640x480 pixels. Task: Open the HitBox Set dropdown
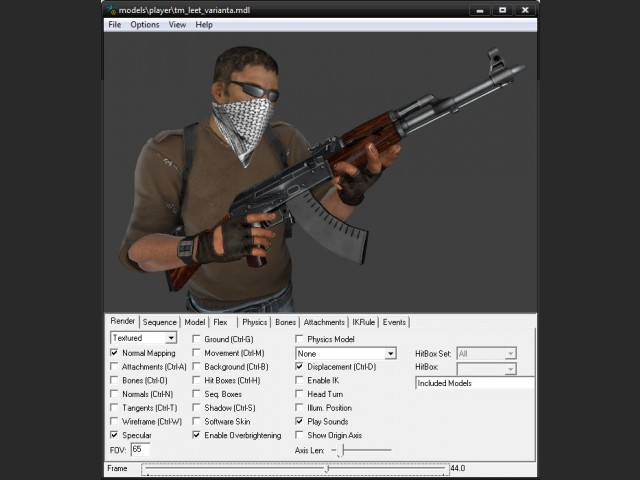(x=486, y=353)
